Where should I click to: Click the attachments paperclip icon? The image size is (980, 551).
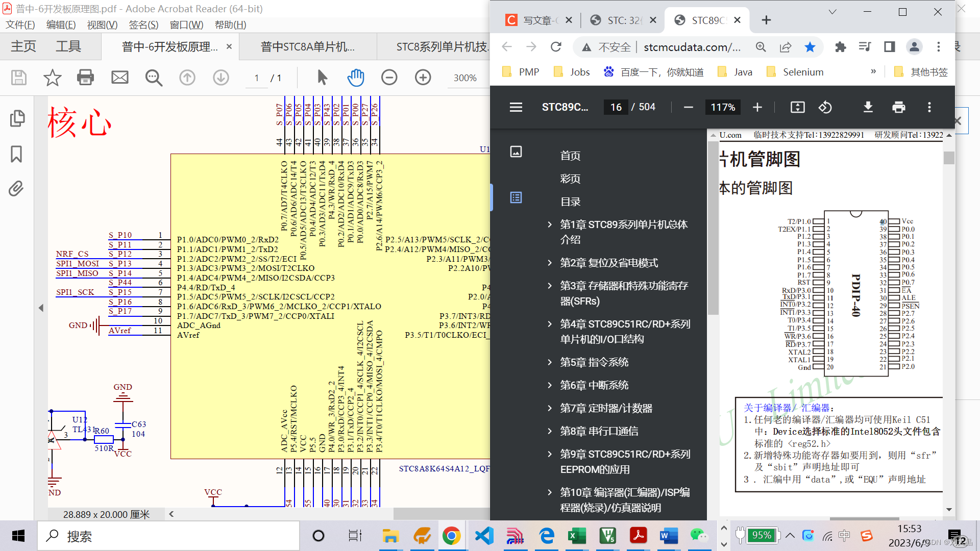pos(16,189)
